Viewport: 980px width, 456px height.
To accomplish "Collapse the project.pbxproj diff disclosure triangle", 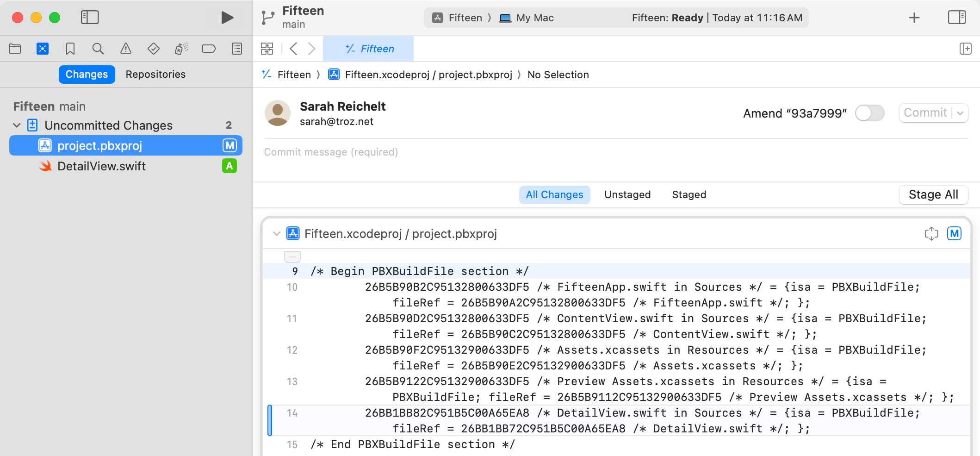I will coord(276,234).
